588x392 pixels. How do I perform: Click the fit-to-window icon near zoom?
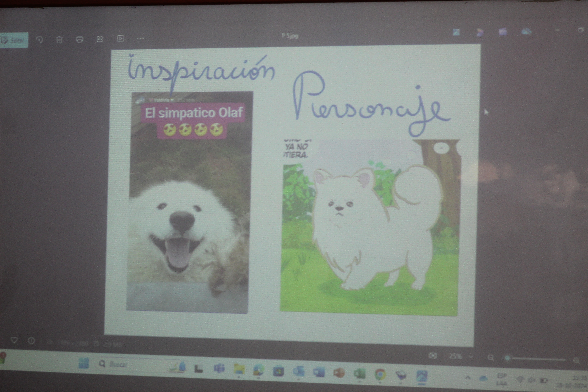[x=432, y=355]
